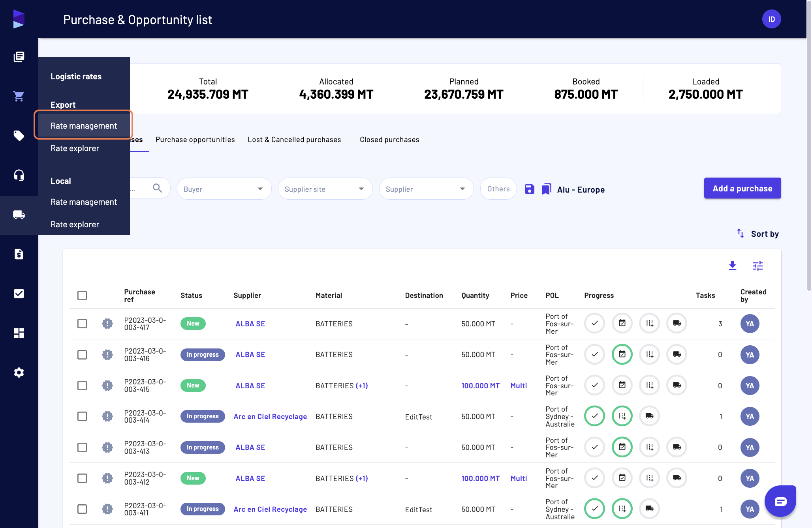Select Local Rate management menu item
This screenshot has width=812, height=528.
(x=84, y=202)
